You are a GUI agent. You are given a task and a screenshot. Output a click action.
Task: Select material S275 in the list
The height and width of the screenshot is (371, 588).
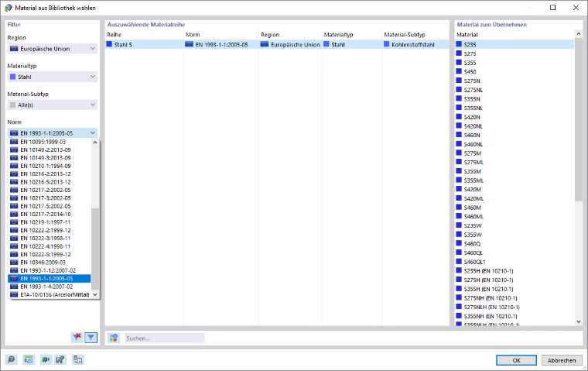514,53
